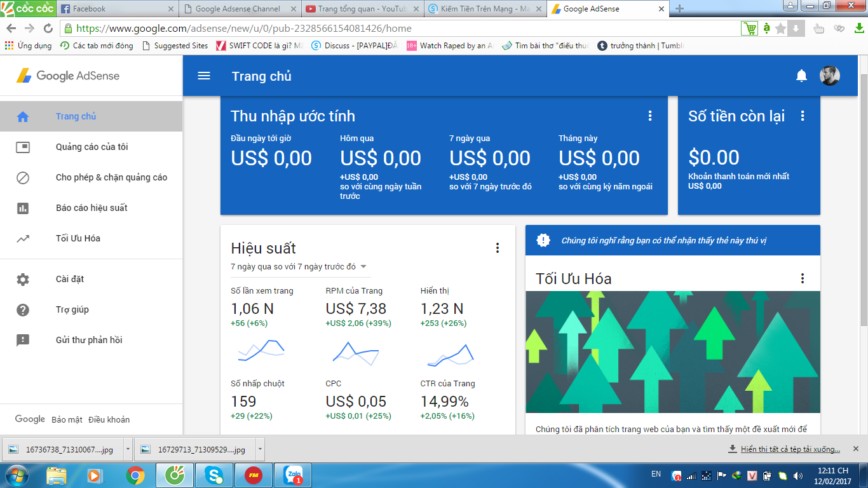Close the Facebook tab
Image resolution: width=868 pixels, height=488 pixels.
pos(170,9)
